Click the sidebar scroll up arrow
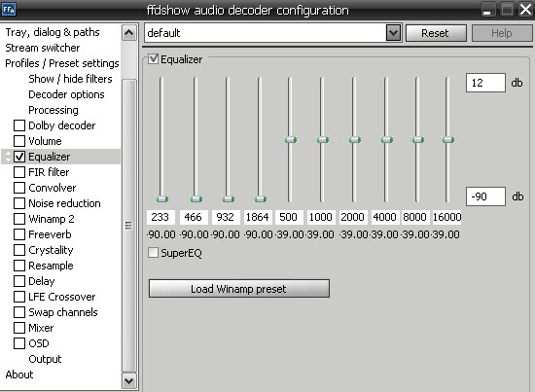Image resolution: width=535 pixels, height=392 pixels. point(129,33)
